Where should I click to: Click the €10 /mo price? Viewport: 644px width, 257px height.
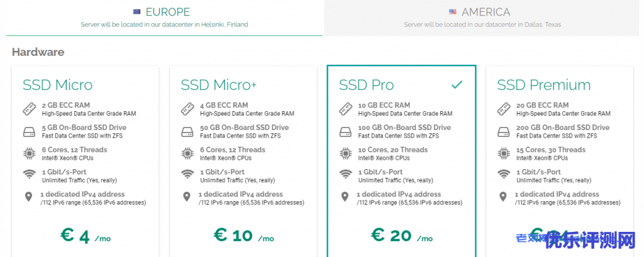point(243,236)
